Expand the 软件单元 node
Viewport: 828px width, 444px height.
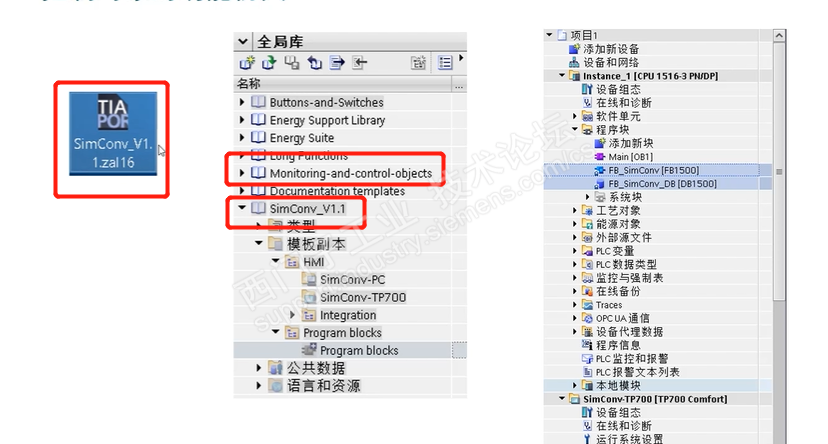[575, 116]
